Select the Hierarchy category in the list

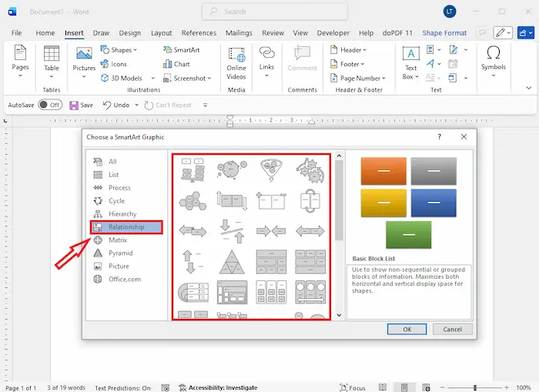(122, 213)
